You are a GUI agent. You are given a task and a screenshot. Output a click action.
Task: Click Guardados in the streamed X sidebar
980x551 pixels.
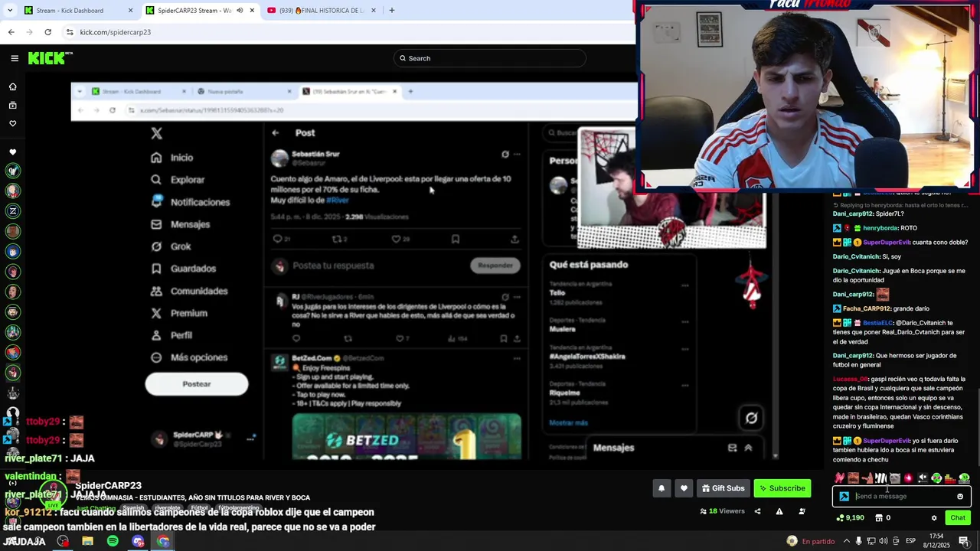(x=193, y=269)
